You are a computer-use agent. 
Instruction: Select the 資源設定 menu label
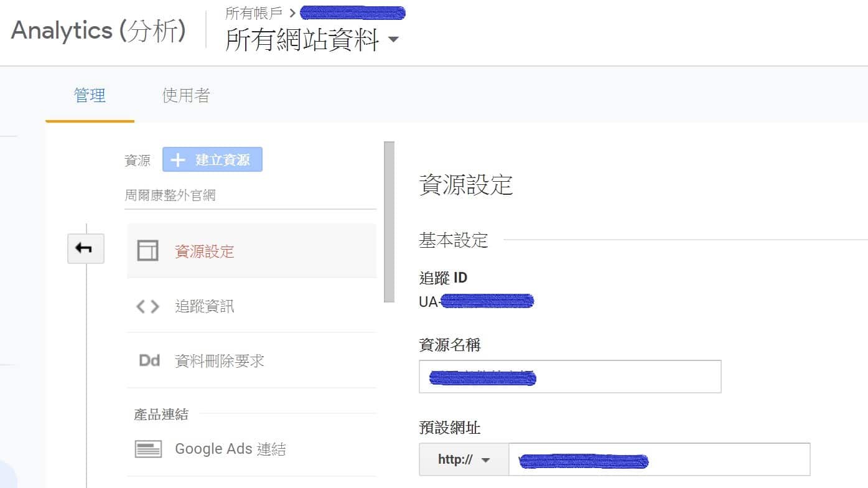click(x=205, y=251)
